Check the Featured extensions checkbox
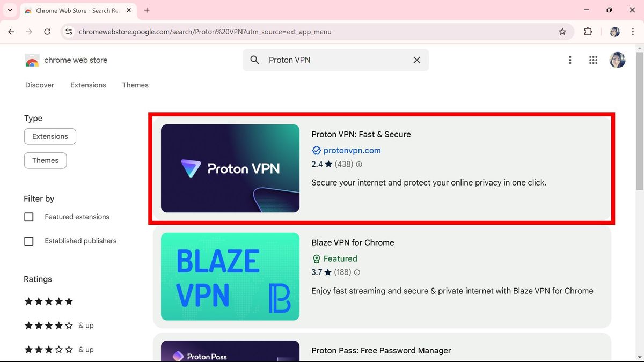 (x=29, y=217)
